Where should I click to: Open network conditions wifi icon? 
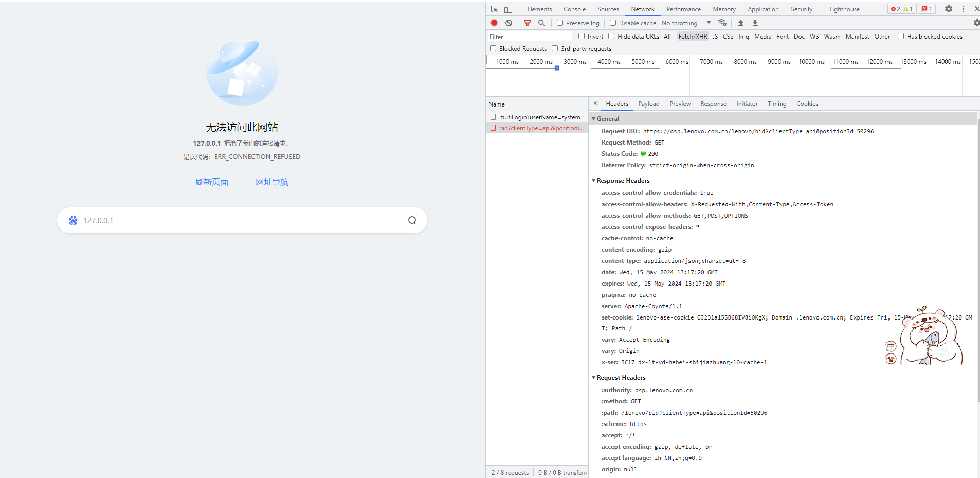point(722,23)
